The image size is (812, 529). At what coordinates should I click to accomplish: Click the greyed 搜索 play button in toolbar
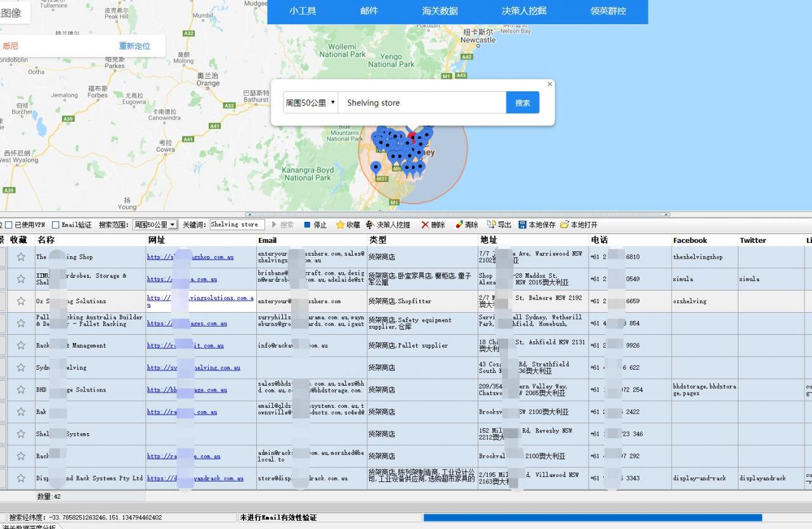[283, 225]
